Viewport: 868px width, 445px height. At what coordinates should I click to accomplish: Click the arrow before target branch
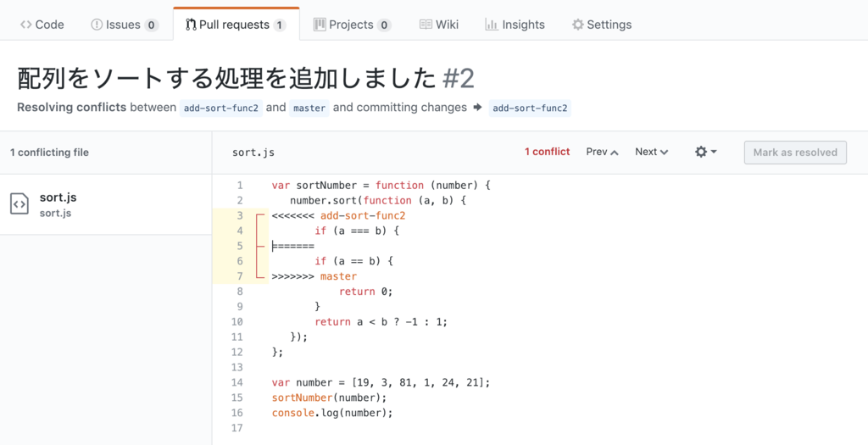coord(478,108)
